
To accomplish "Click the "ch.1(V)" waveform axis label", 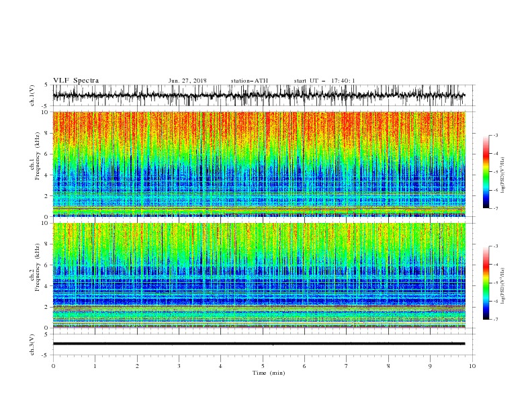I will coord(32,95).
